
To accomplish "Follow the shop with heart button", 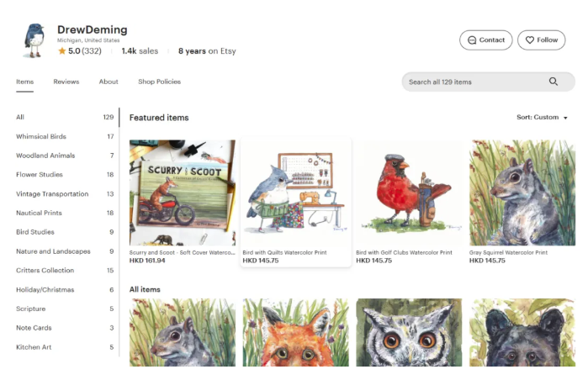I will point(541,40).
